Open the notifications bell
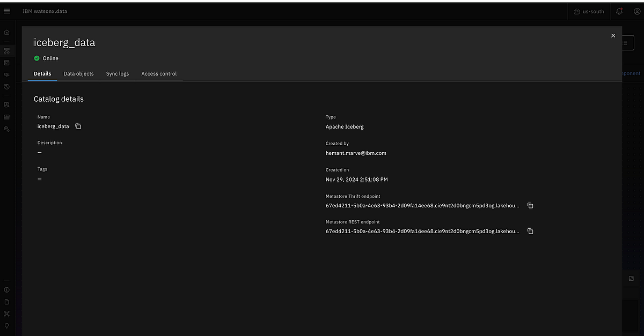The width and height of the screenshot is (644, 336). (x=619, y=11)
